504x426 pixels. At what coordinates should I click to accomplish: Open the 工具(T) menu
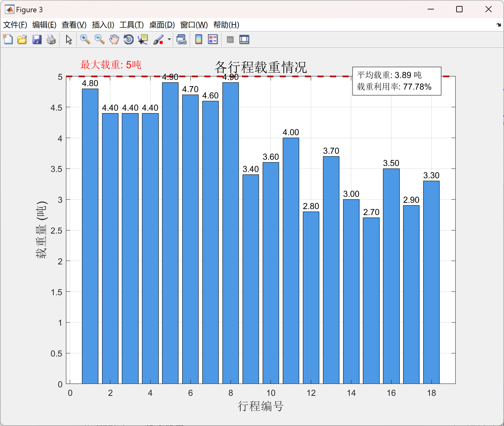click(132, 25)
